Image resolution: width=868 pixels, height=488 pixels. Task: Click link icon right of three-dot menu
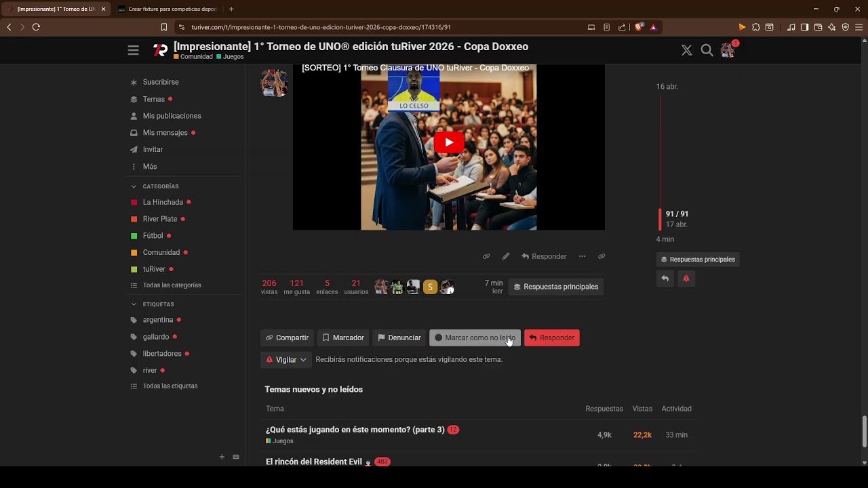pos(601,256)
